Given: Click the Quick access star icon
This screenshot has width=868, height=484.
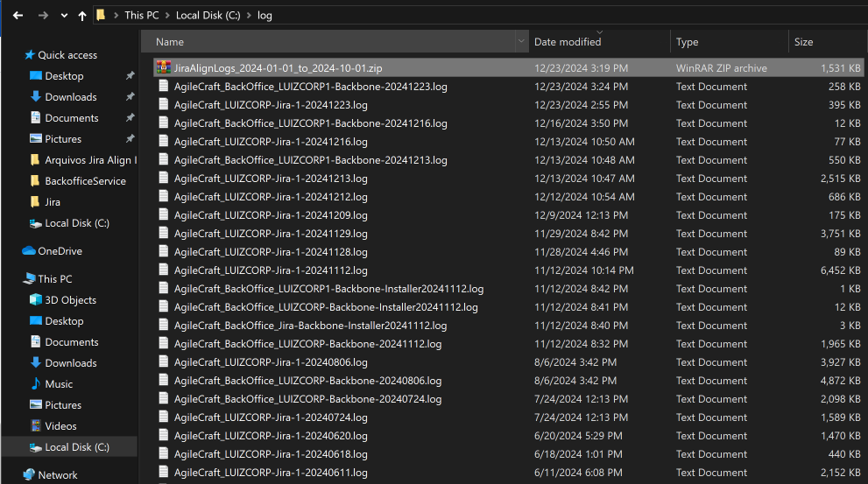Looking at the screenshot, I should coord(29,55).
